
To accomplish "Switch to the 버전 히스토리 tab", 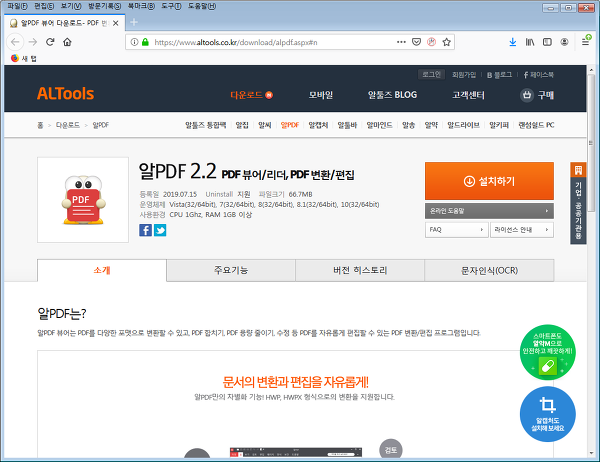I will pyautogui.click(x=360, y=270).
